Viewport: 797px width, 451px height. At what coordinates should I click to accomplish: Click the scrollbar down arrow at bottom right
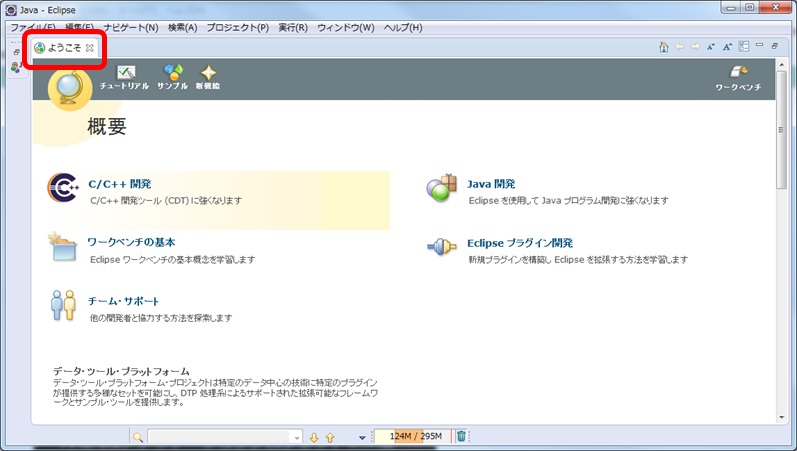(781, 418)
